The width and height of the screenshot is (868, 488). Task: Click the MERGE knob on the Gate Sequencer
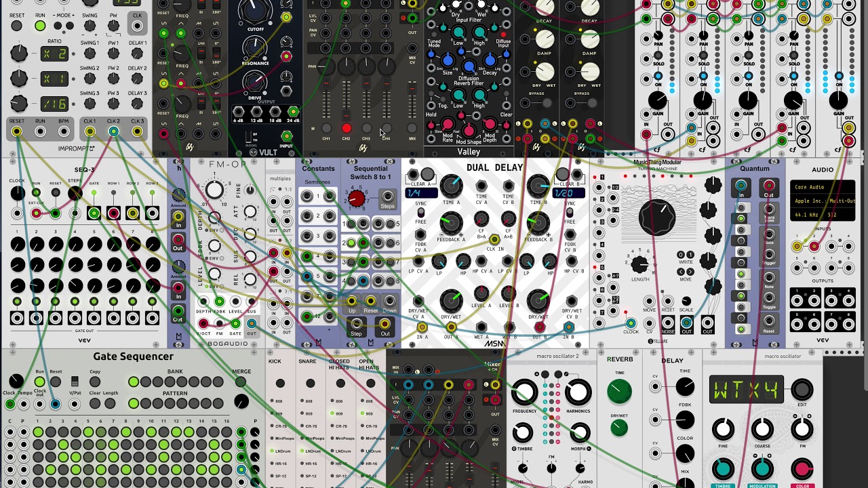click(241, 403)
